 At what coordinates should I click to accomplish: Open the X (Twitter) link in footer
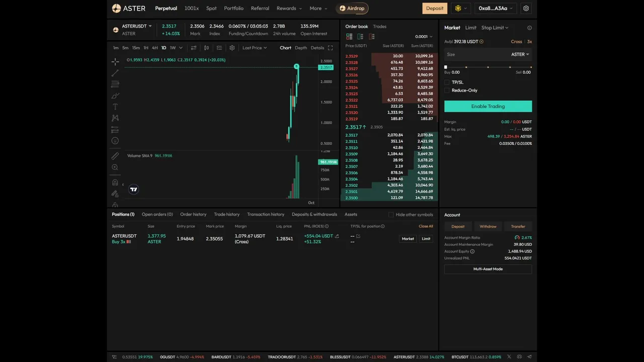[510, 357]
